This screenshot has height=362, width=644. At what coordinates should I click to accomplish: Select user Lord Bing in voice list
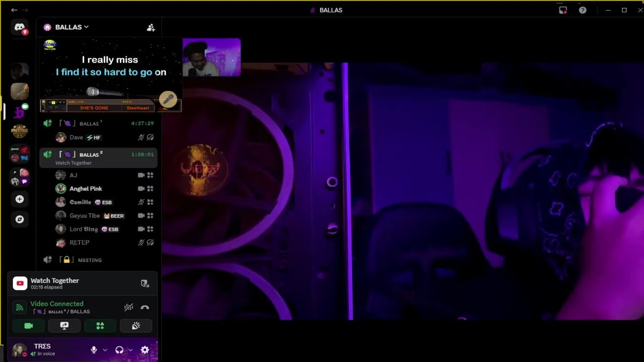click(105, 229)
